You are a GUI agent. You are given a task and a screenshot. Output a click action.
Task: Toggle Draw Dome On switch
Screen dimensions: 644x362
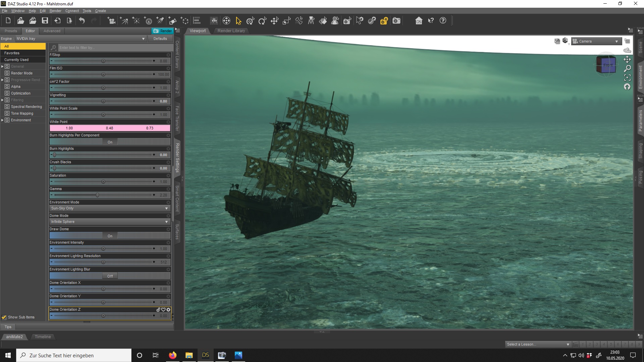coord(110,236)
